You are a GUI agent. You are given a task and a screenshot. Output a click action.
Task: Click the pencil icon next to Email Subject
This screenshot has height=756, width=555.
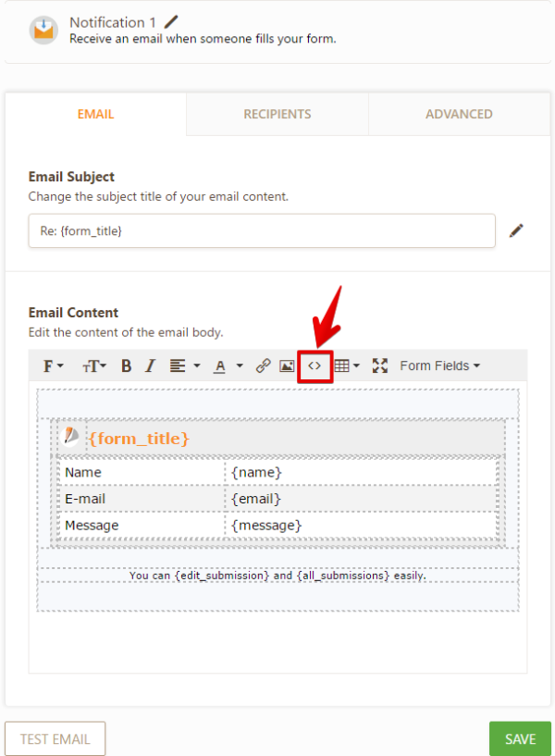click(x=516, y=230)
